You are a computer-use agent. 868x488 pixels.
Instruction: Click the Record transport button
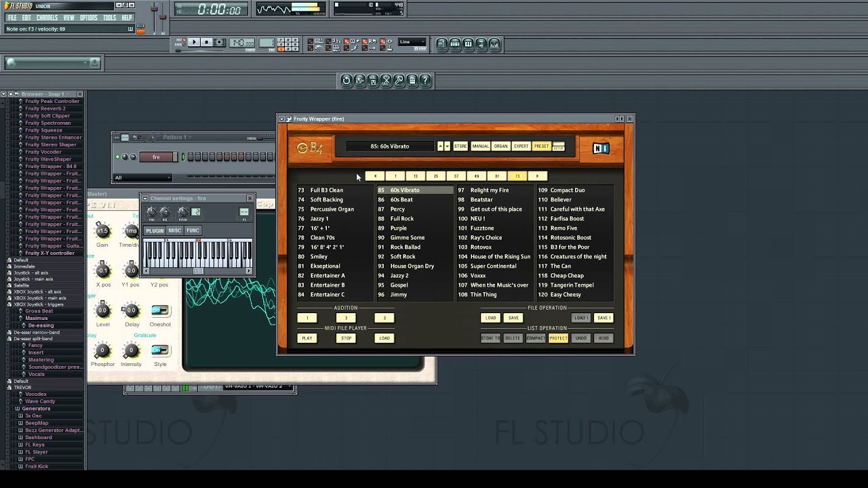tap(219, 42)
